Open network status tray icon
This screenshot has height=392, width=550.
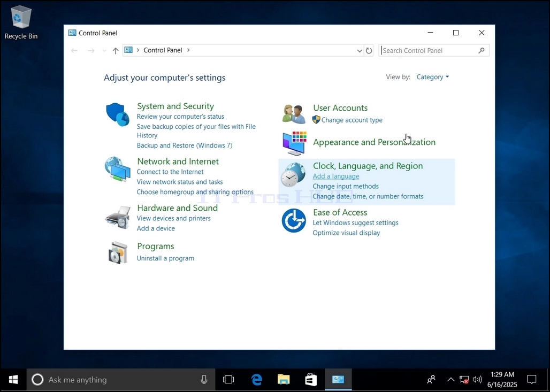tap(464, 379)
